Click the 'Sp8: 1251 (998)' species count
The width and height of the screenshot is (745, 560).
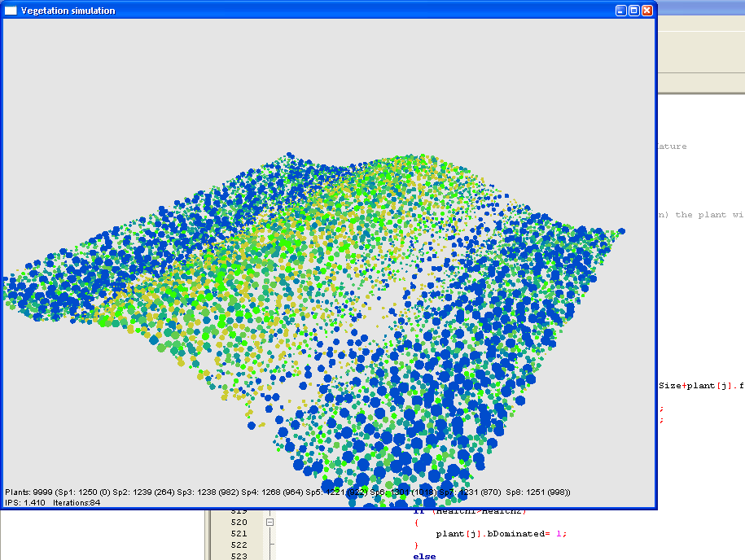(x=538, y=492)
